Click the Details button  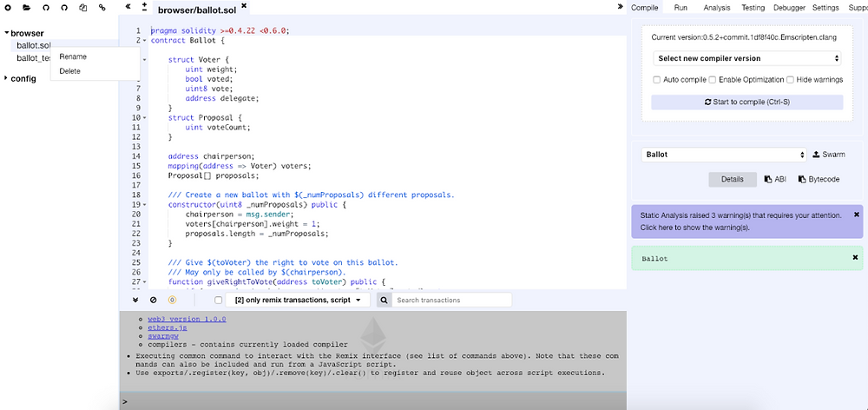[x=732, y=179]
